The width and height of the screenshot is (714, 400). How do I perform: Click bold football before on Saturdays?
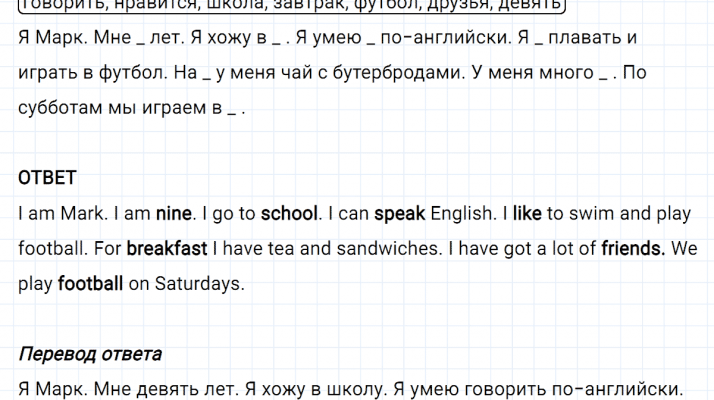[91, 283]
